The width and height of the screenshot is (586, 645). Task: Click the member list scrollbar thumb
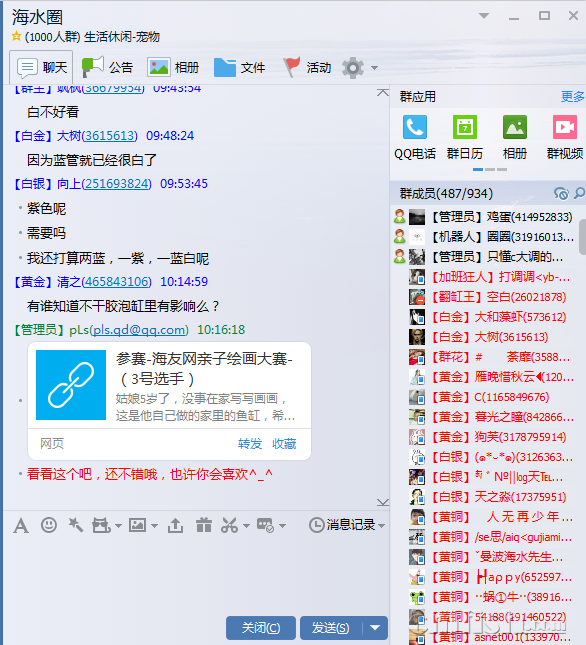[582, 237]
